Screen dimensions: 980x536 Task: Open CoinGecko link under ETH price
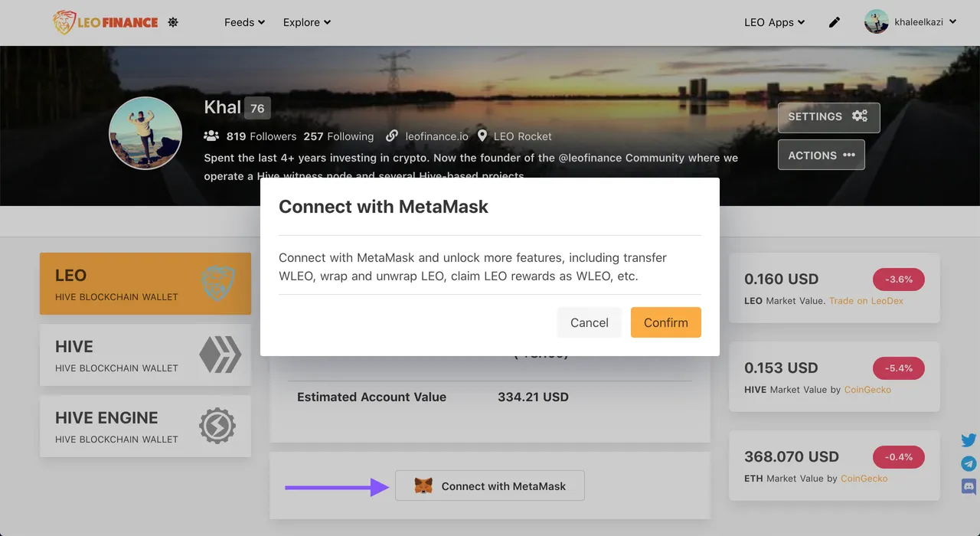point(864,479)
